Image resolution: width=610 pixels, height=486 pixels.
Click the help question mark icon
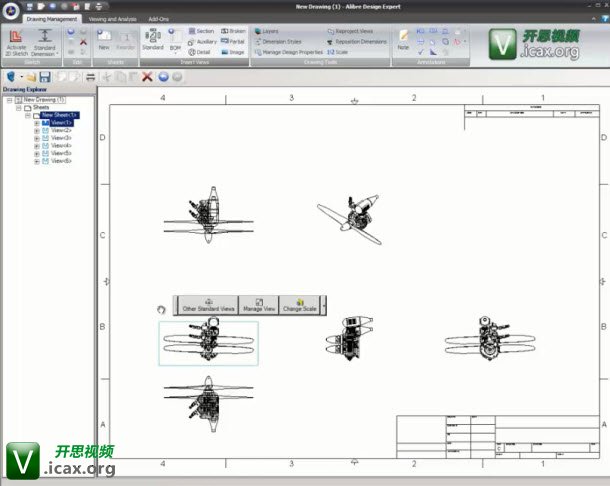[606, 18]
